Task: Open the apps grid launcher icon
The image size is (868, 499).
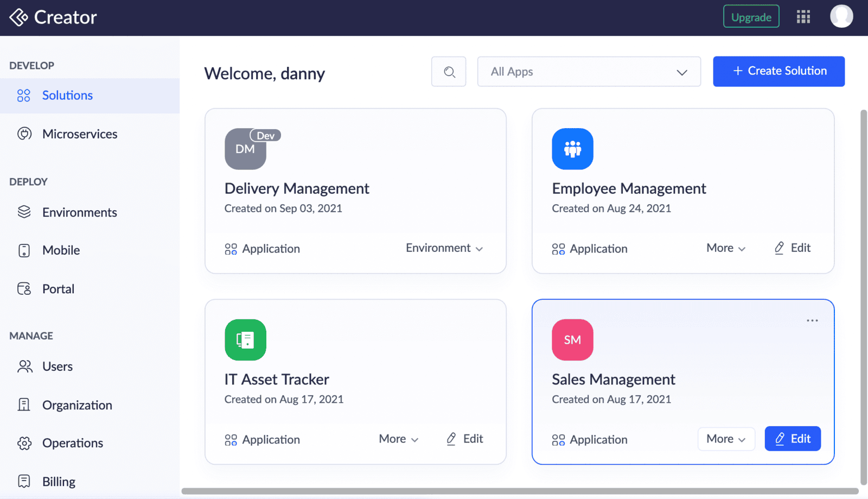Action: 803,17
